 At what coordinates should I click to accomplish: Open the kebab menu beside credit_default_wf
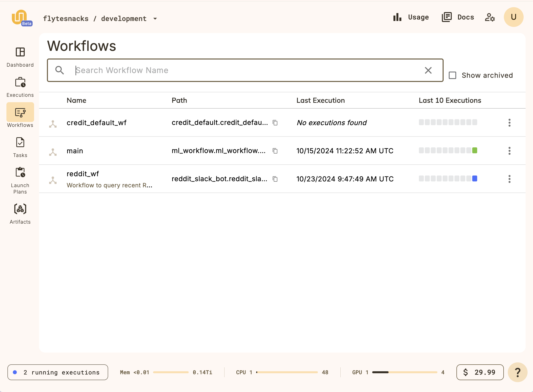[x=509, y=123]
